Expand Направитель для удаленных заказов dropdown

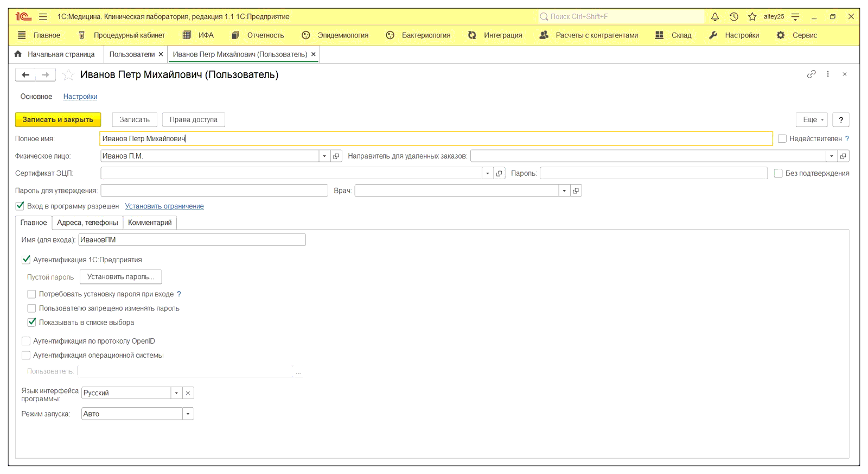point(831,156)
